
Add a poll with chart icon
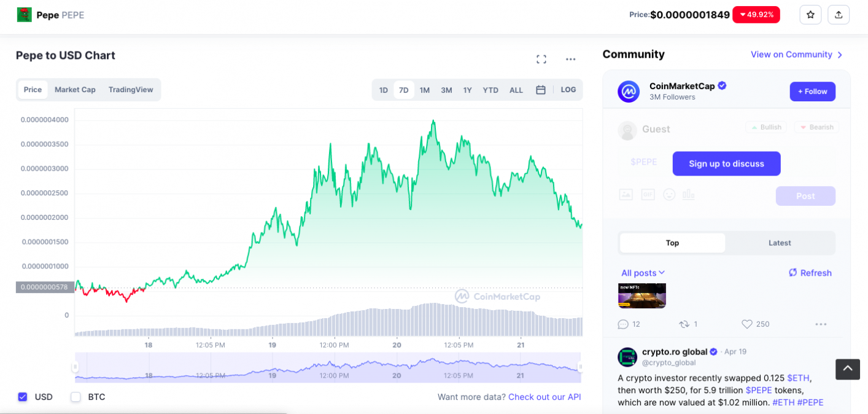click(689, 194)
